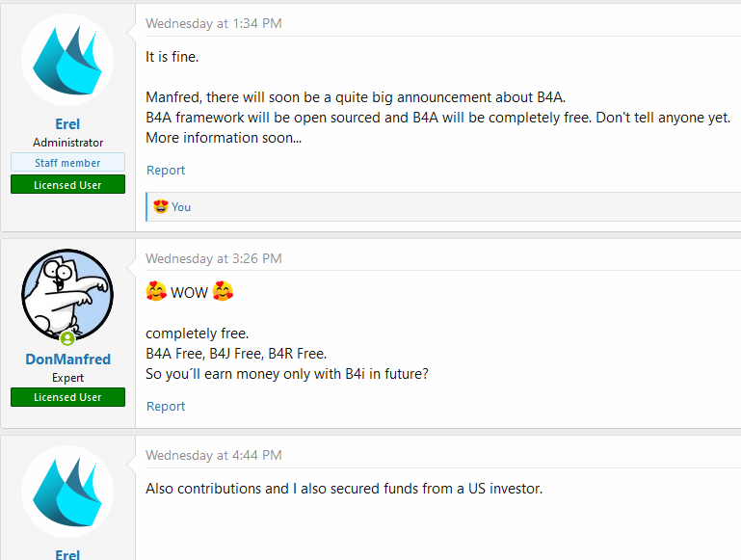The height and width of the screenshot is (560, 741).
Task: Click the heart-eyes reaction emoji under Erel's post
Action: click(160, 206)
